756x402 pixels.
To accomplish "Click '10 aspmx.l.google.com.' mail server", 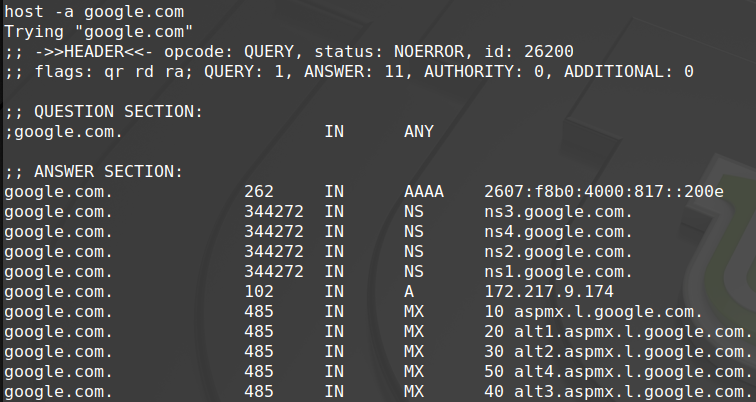I will (594, 312).
